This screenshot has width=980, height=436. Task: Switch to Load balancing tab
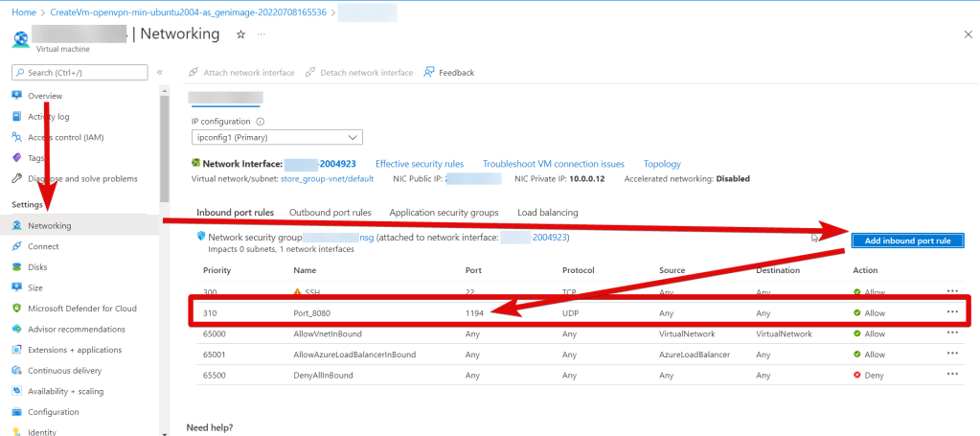coord(548,213)
